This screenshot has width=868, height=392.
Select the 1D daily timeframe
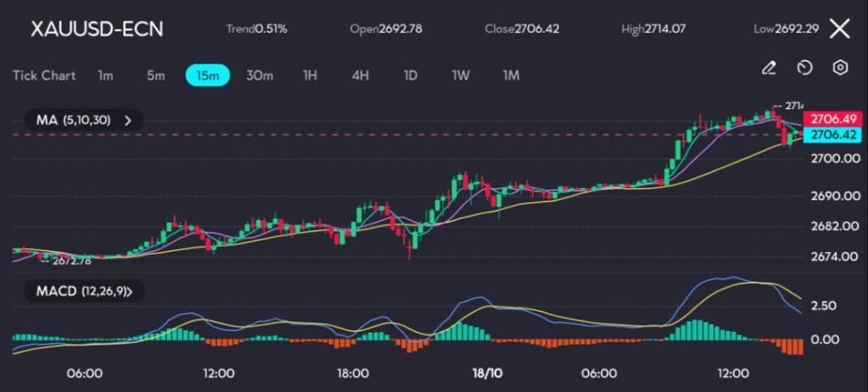(410, 75)
